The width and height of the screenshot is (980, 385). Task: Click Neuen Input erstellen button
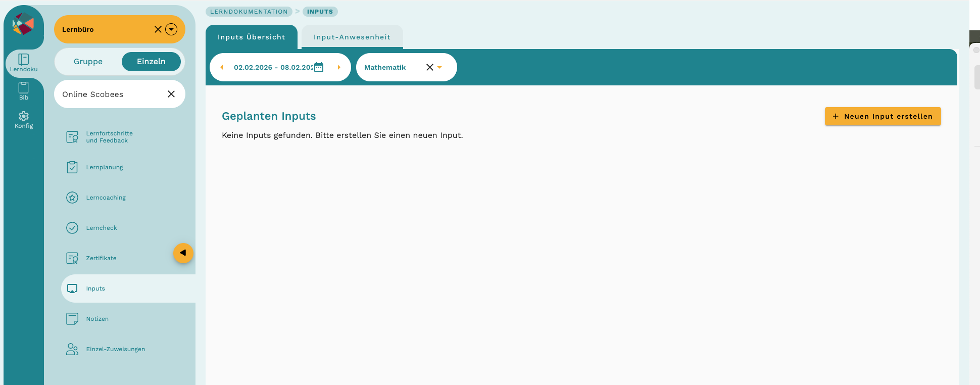tap(883, 116)
